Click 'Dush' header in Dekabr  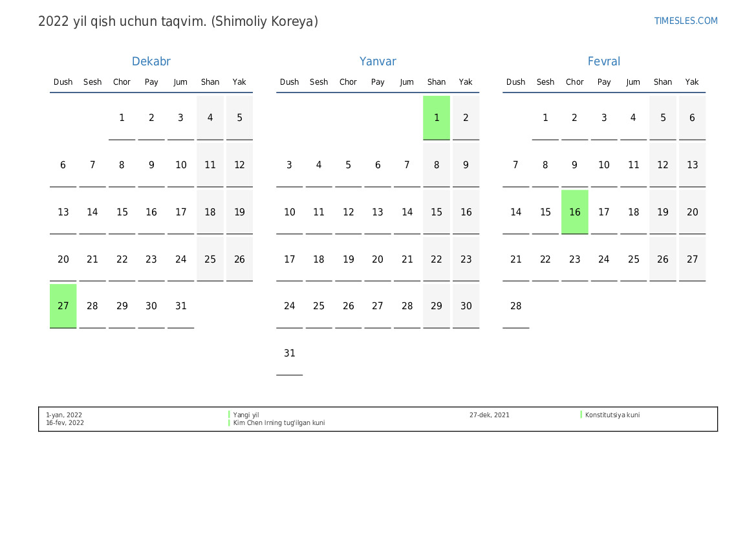[63, 82]
